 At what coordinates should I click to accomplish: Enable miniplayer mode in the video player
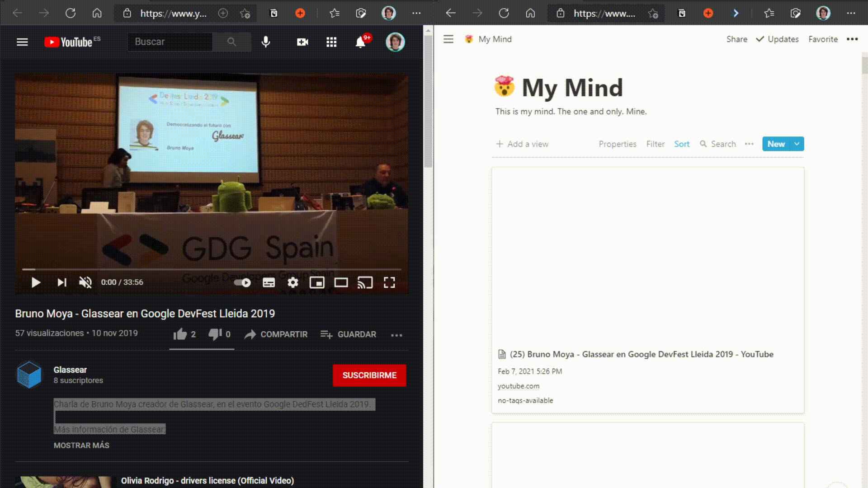pos(317,282)
